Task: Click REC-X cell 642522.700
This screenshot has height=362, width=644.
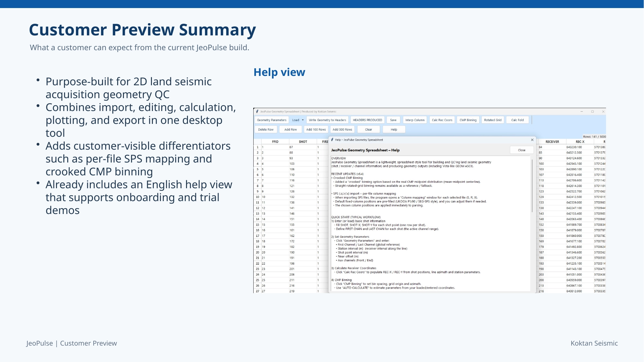Action: tap(580, 191)
